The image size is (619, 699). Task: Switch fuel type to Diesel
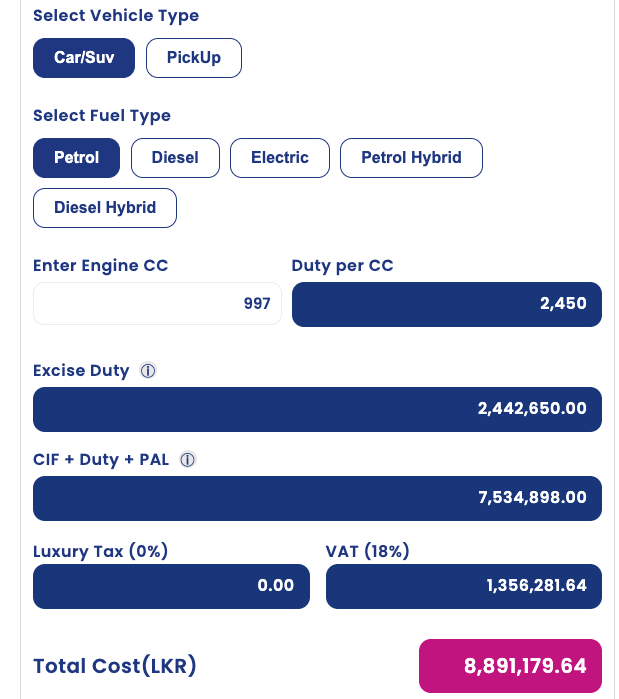tap(175, 158)
